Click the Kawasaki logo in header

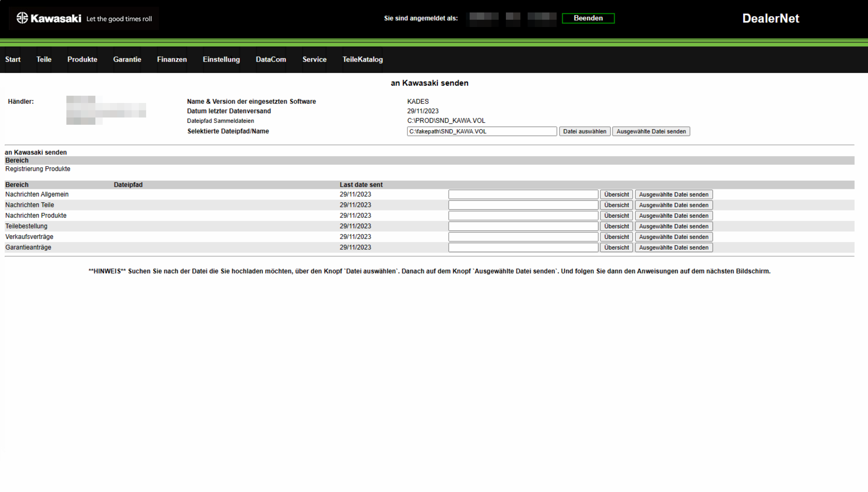pyautogui.click(x=49, y=18)
